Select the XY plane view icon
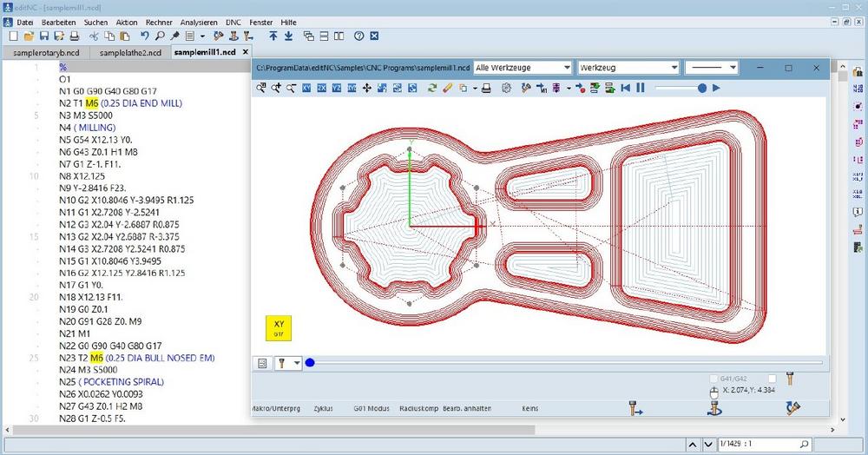Image resolution: width=868 pixels, height=455 pixels. (306, 88)
